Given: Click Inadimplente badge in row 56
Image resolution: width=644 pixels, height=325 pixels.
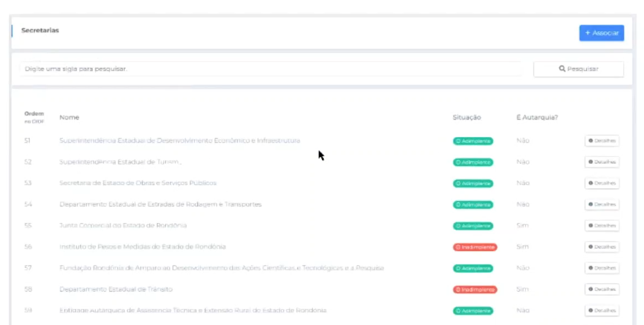Looking at the screenshot, I should pos(475,247).
